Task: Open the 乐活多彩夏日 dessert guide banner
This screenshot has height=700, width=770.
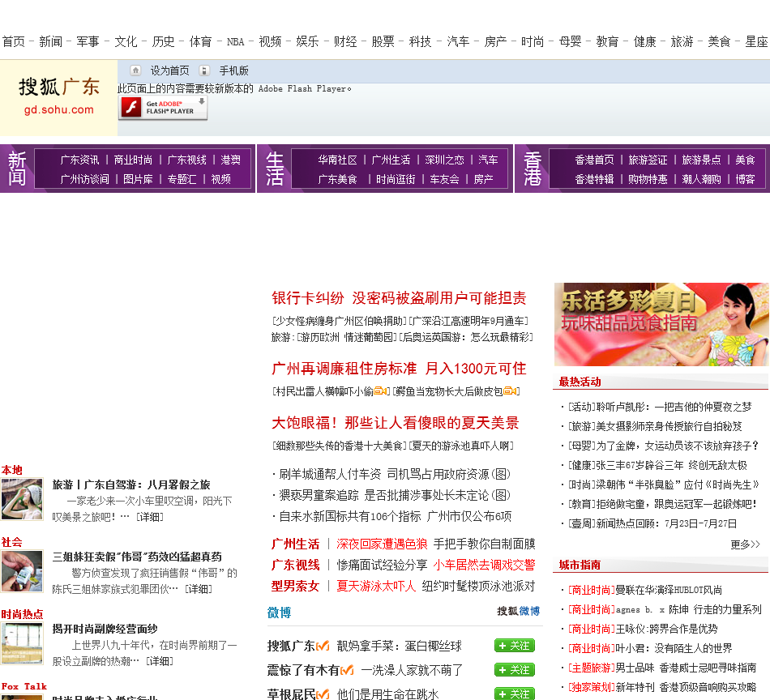Action: click(661, 324)
